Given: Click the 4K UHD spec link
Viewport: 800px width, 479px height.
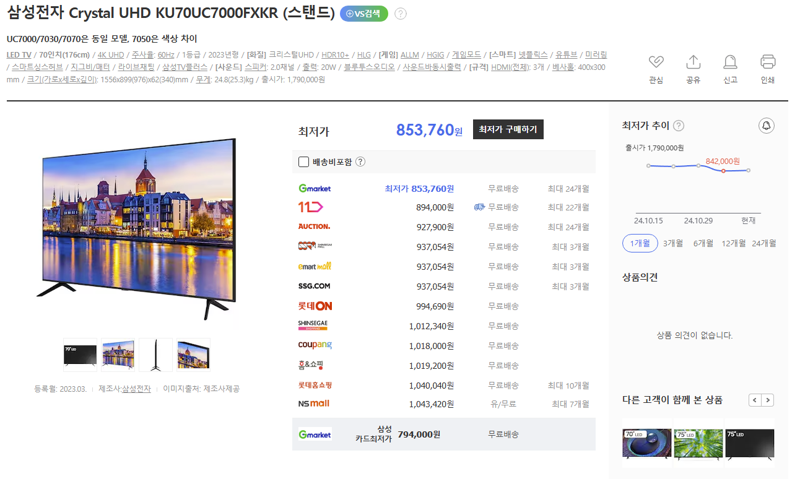Looking at the screenshot, I should pos(111,55).
